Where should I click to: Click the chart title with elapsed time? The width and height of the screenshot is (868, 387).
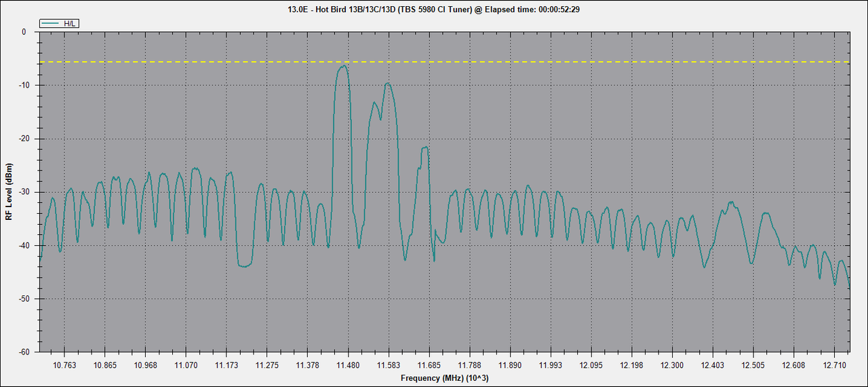click(434, 10)
